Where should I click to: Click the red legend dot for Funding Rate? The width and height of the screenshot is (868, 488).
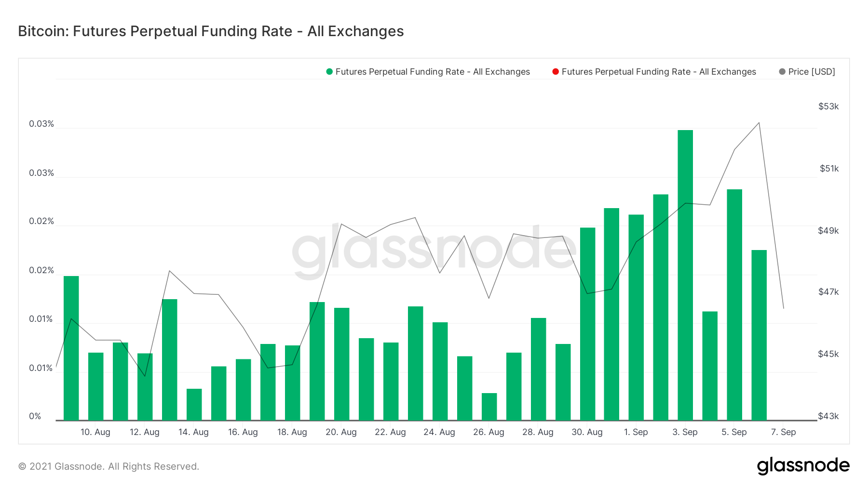point(556,72)
